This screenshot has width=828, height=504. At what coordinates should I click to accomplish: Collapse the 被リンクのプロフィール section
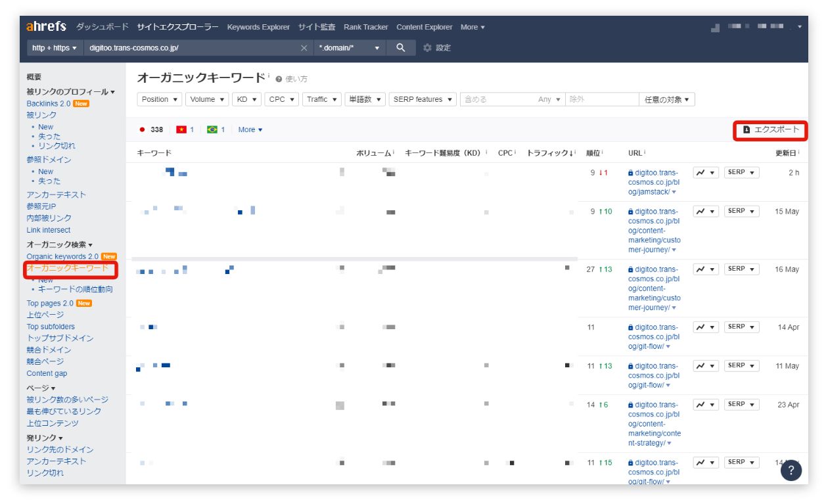[x=70, y=92]
